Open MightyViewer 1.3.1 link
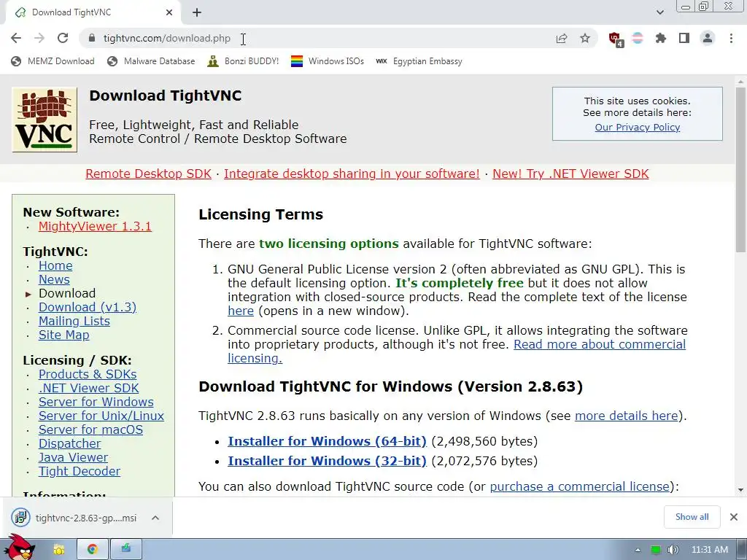The image size is (747, 560). pos(95,226)
